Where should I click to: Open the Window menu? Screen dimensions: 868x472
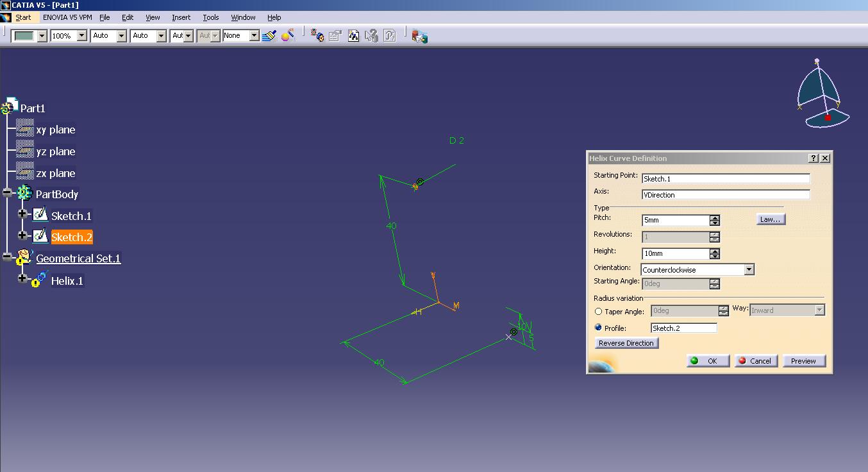pyautogui.click(x=243, y=17)
